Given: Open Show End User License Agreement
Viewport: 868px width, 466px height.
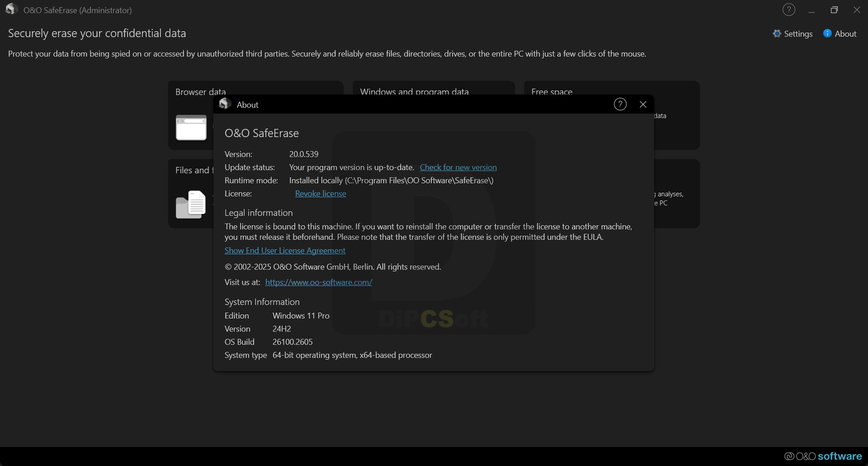Looking at the screenshot, I should (x=285, y=251).
